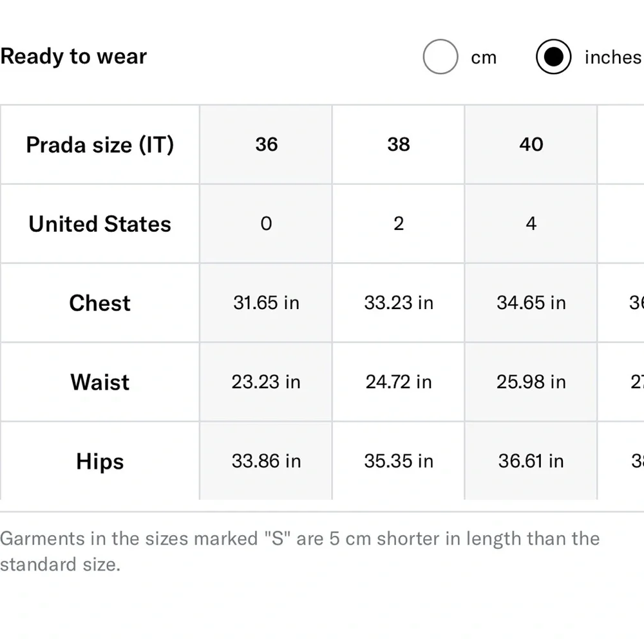Click the Waist row label

click(x=100, y=383)
